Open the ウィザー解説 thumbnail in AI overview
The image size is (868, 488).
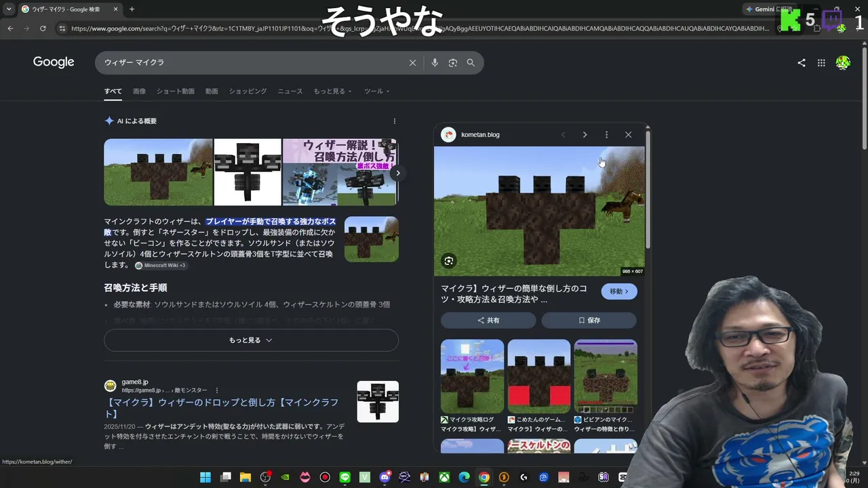tap(340, 172)
